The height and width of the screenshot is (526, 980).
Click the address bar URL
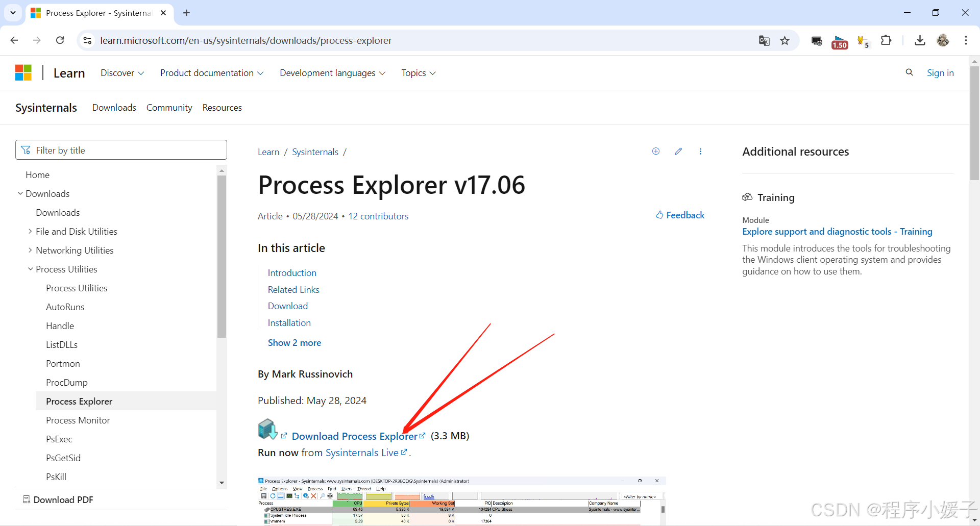click(x=246, y=40)
